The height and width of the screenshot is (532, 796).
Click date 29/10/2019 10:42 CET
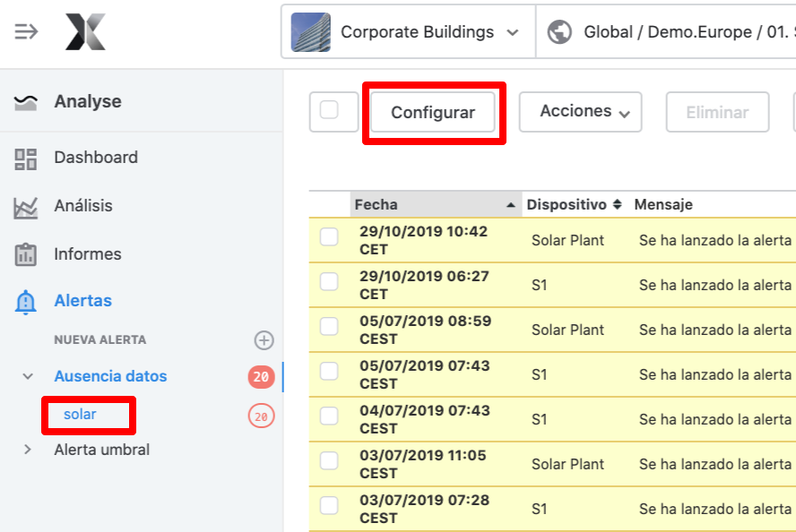tap(423, 240)
